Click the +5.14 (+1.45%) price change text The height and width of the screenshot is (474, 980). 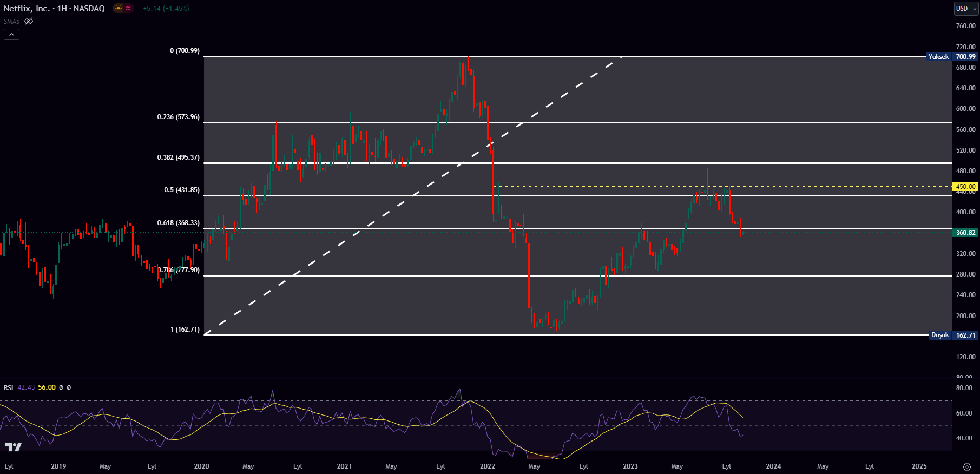(x=166, y=9)
